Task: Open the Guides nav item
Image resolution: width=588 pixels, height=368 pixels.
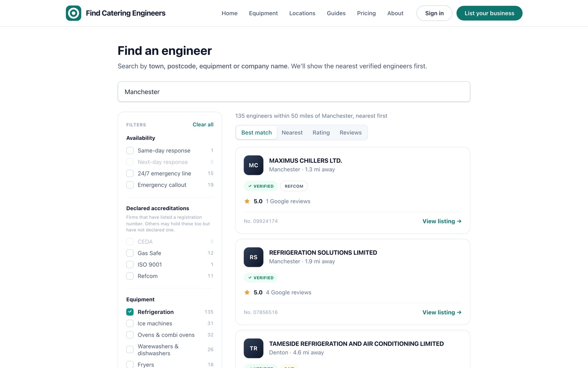Action: [x=336, y=13]
